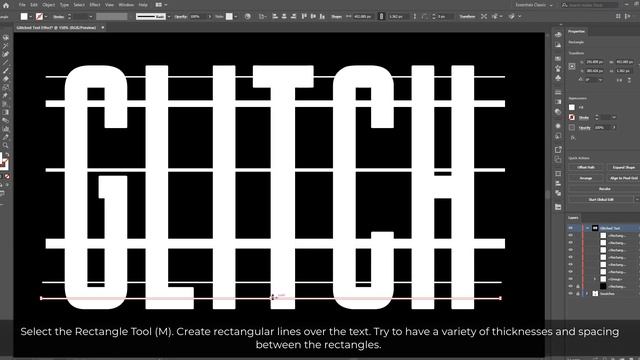Open the Object menu

click(x=49, y=5)
